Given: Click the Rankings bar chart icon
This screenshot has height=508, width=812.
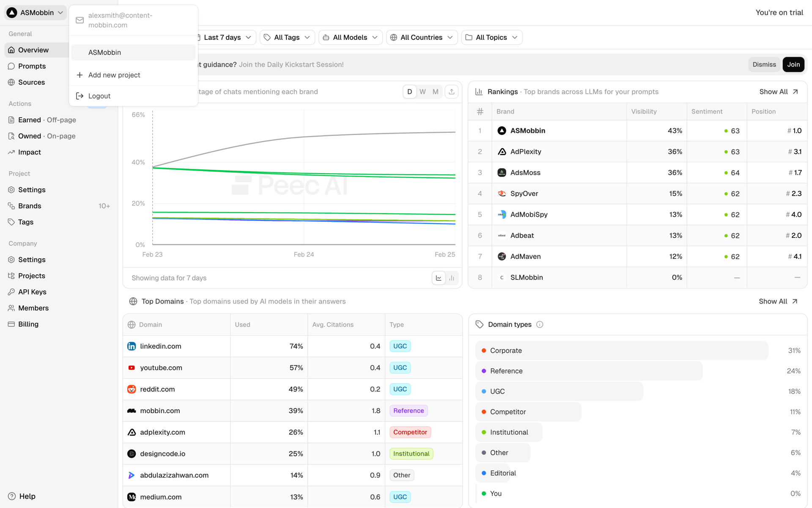Looking at the screenshot, I should tap(479, 92).
